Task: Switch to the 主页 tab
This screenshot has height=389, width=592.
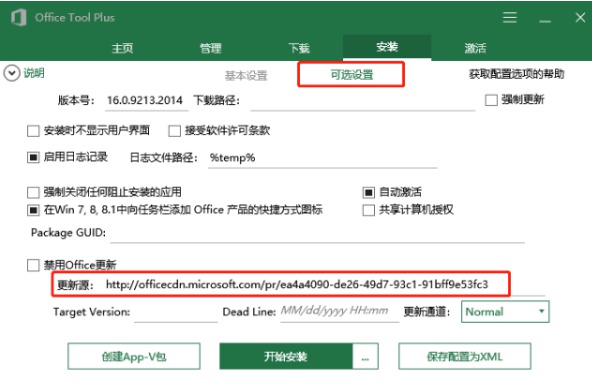Action: coord(122,48)
